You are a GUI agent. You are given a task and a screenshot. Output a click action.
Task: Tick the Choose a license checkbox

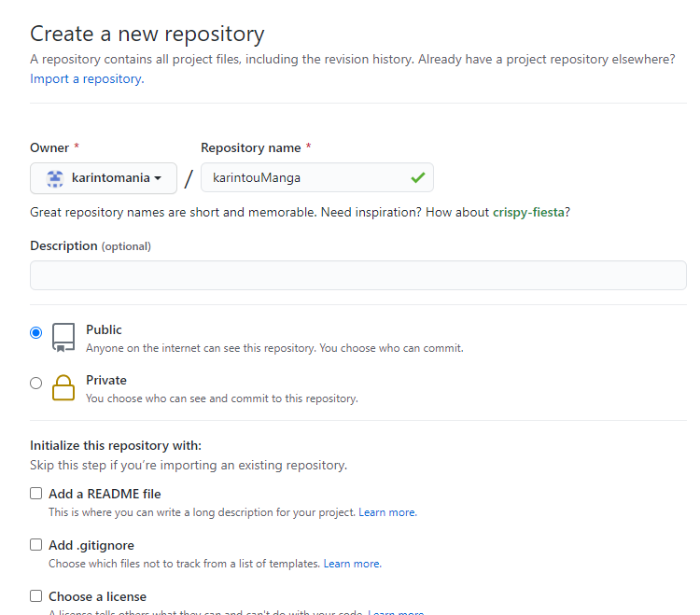(x=36, y=595)
